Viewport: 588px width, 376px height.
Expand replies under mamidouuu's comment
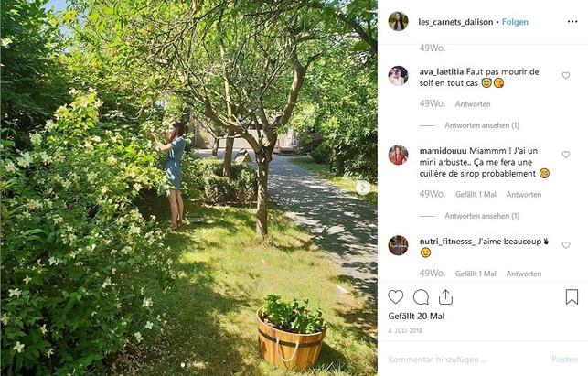pos(482,216)
